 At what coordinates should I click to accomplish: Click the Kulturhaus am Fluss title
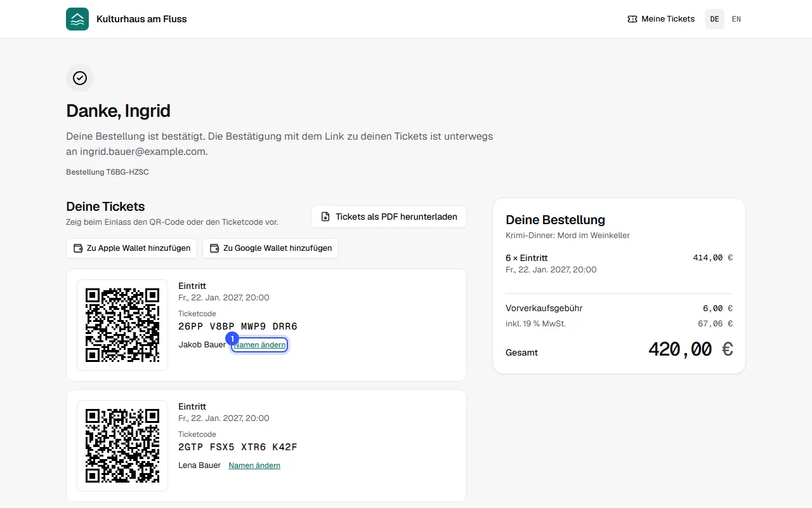click(141, 19)
